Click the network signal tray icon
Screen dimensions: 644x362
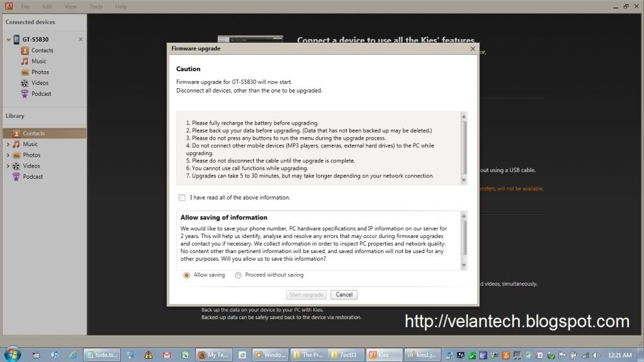click(585, 356)
